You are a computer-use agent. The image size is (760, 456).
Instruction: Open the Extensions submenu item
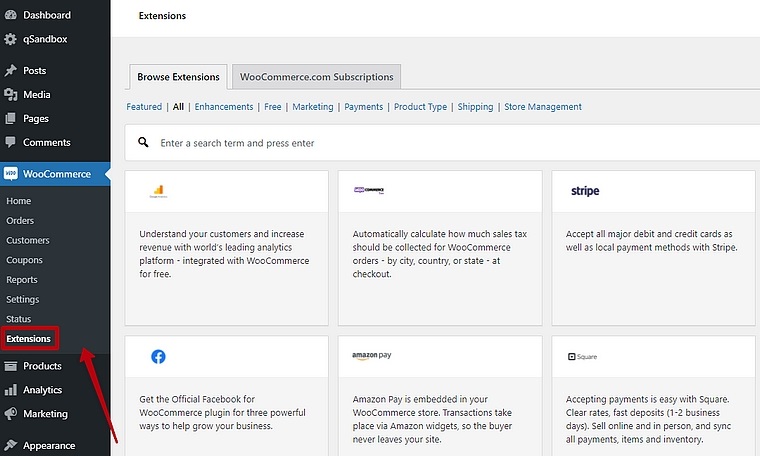click(x=28, y=339)
